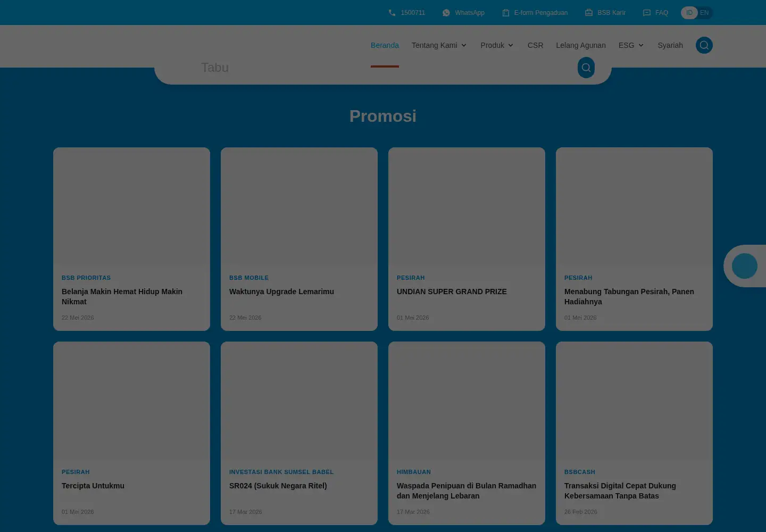Click the BSB MOBILE category label
766x532 pixels.
click(249, 278)
